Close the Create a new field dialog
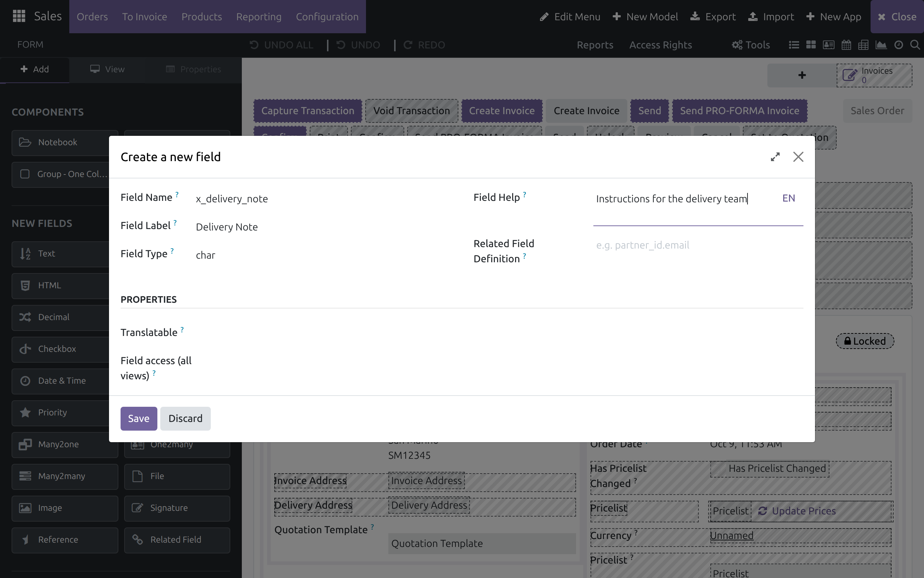The height and width of the screenshot is (578, 924). click(x=798, y=157)
